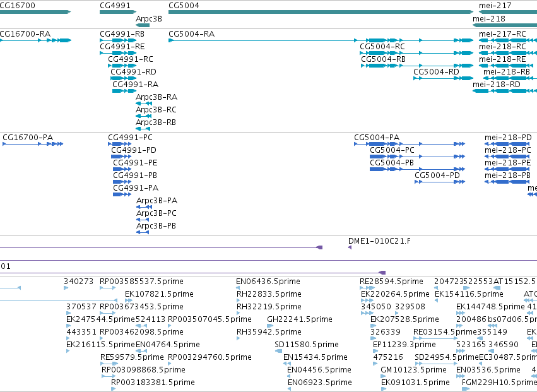Open transcript mei-218-RD
Image resolution: width=537 pixels, height=392 pixels.
point(497,85)
